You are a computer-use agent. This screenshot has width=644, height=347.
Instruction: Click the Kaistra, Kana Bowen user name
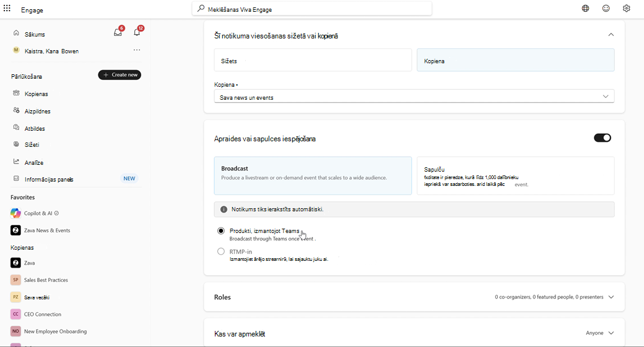52,51
